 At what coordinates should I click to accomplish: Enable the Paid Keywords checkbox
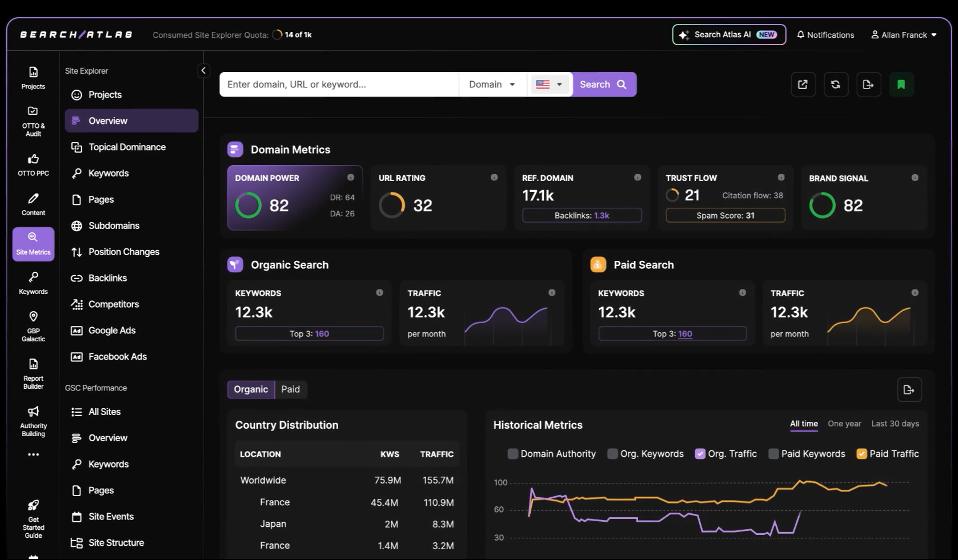tap(774, 453)
